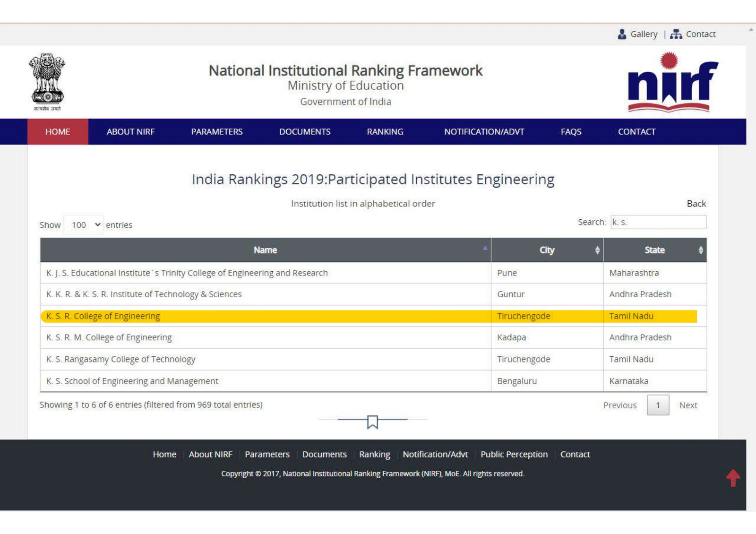Image resolution: width=756 pixels, height=534 pixels.
Task: Open the PARAMETERS navigation menu
Action: click(x=216, y=132)
